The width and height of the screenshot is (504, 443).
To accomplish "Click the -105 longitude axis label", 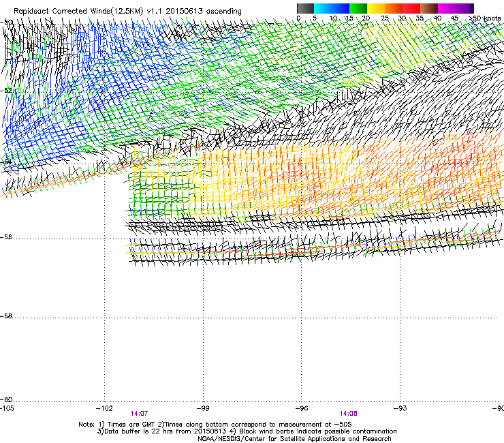I will pos(7,408).
